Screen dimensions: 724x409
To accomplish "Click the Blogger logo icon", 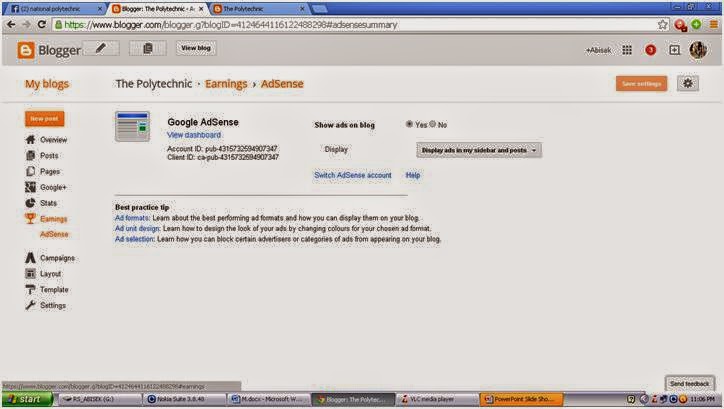I will pos(26,50).
